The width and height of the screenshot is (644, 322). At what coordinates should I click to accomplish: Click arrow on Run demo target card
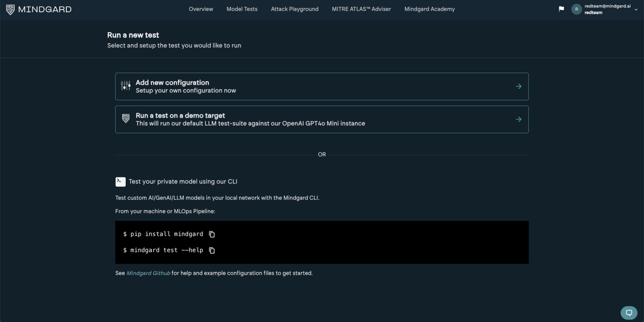(x=519, y=119)
